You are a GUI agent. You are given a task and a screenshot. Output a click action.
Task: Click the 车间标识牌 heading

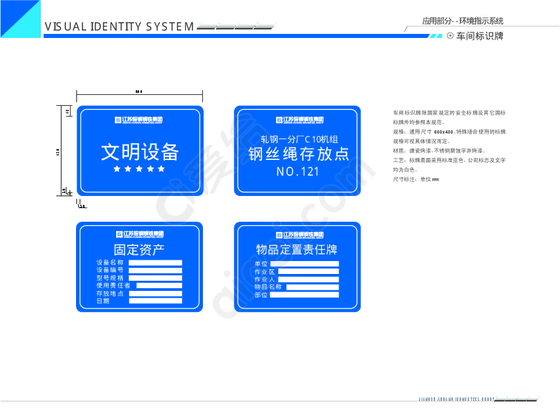[480, 36]
